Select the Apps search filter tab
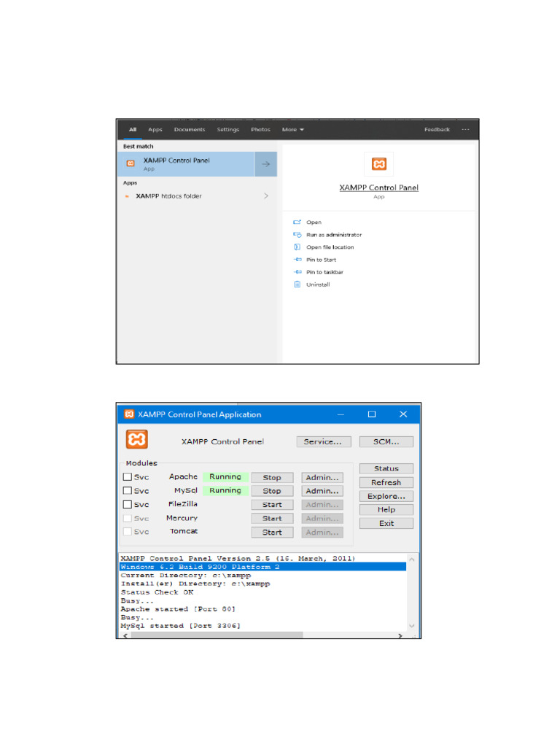Image resolution: width=560 pixels, height=747 pixels. (155, 130)
